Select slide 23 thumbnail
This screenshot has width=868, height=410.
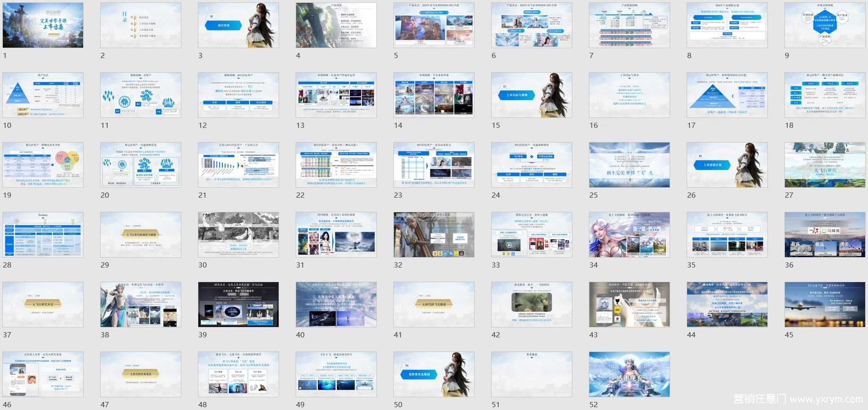(x=434, y=165)
